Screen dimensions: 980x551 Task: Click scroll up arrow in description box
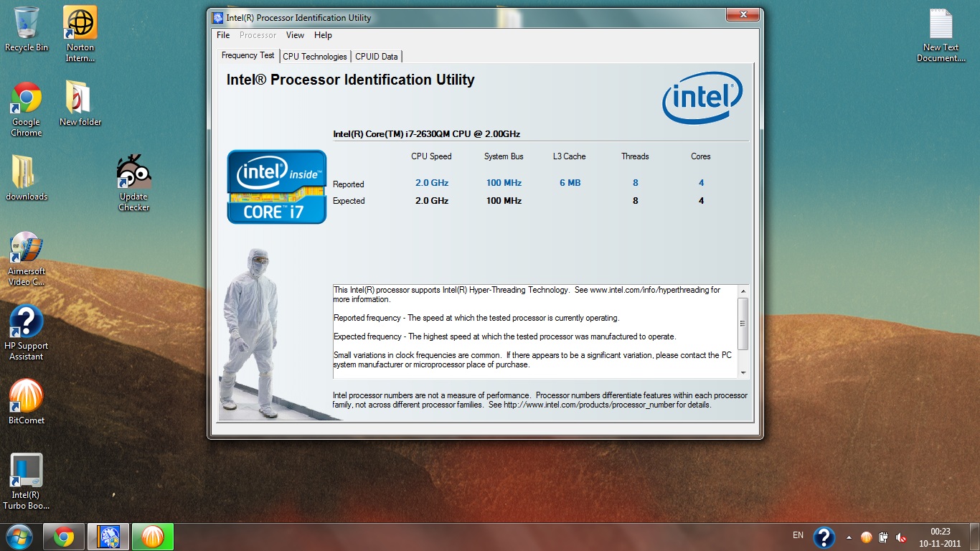[743, 291]
